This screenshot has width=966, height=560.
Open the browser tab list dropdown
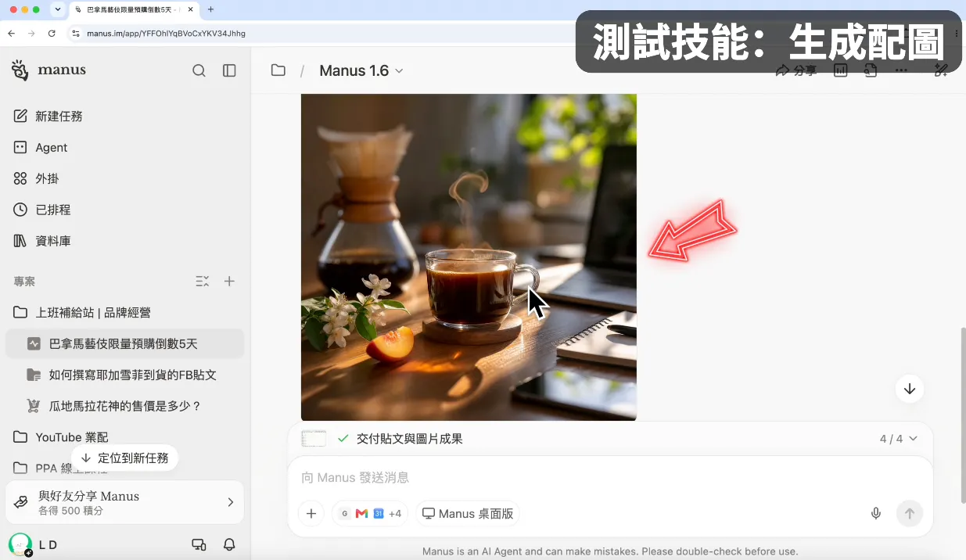(58, 9)
